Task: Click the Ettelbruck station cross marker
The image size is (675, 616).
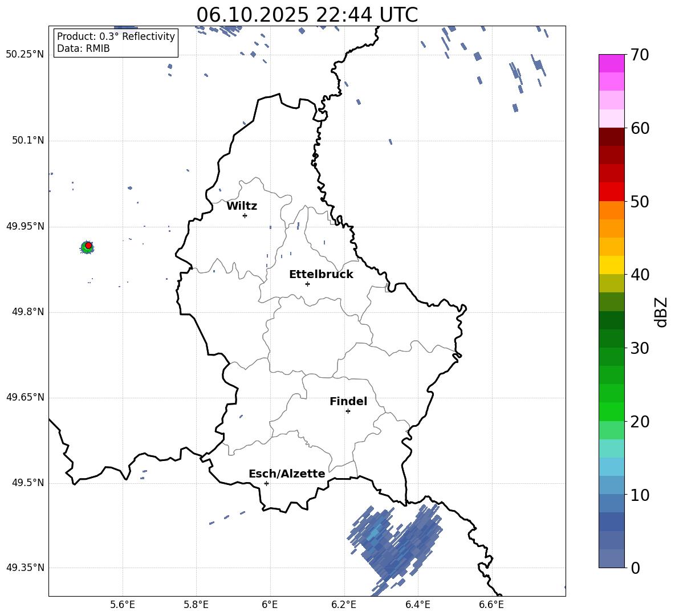Action: click(307, 284)
